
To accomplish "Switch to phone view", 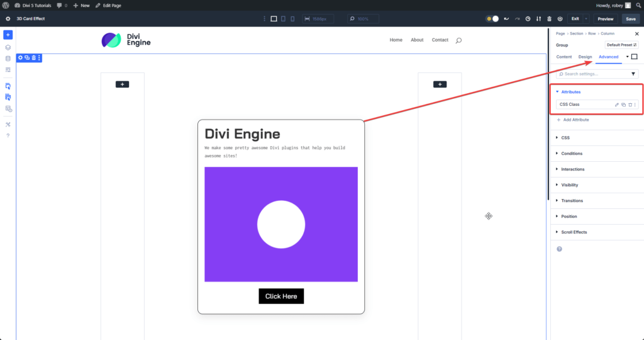I will click(292, 19).
